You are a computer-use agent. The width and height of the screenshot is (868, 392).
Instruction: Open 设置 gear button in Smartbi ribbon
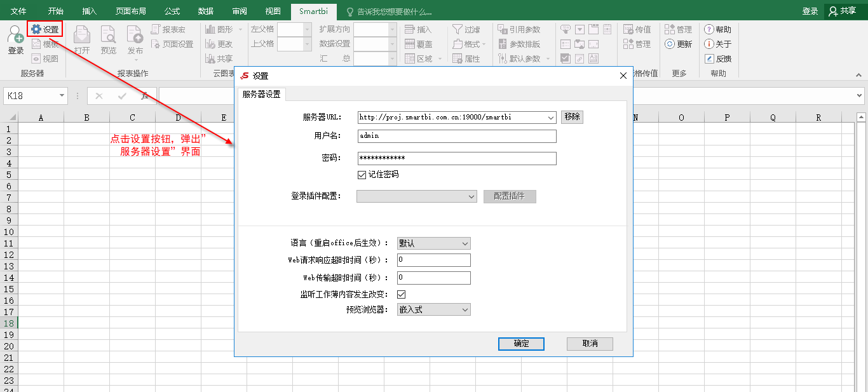pyautogui.click(x=44, y=29)
